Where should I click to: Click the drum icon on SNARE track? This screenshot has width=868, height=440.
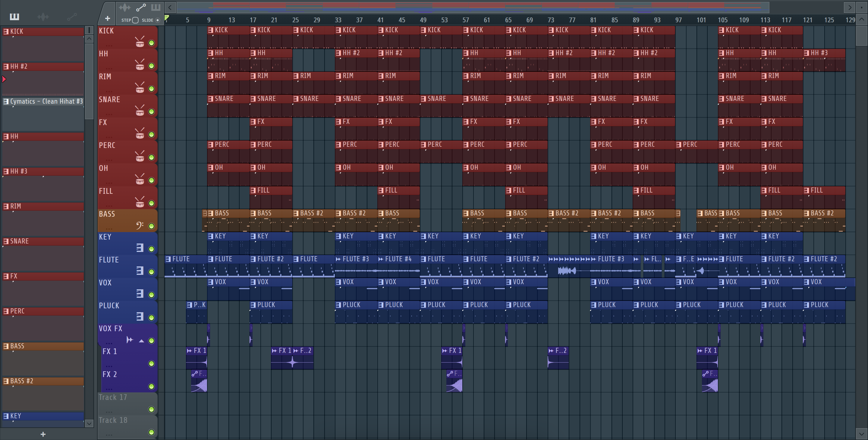(x=140, y=111)
